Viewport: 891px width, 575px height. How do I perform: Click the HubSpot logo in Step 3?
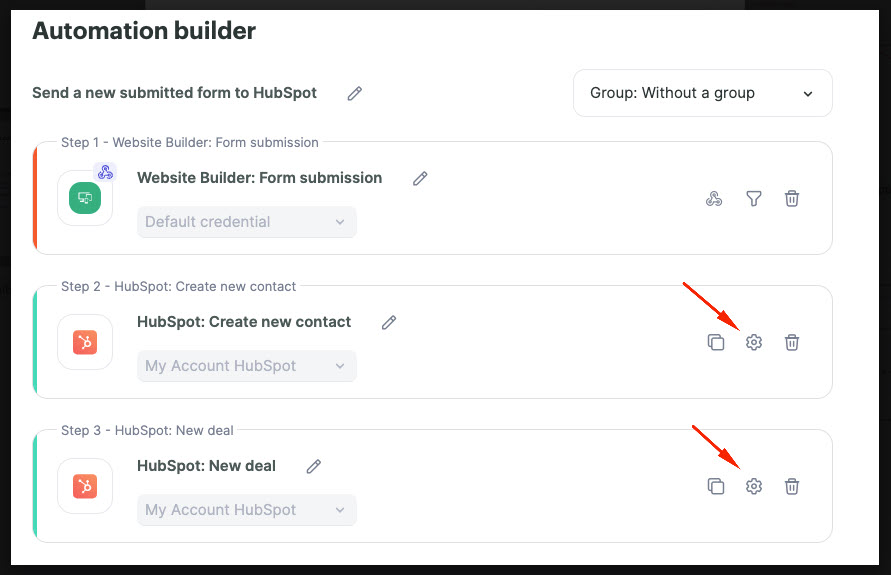click(85, 486)
